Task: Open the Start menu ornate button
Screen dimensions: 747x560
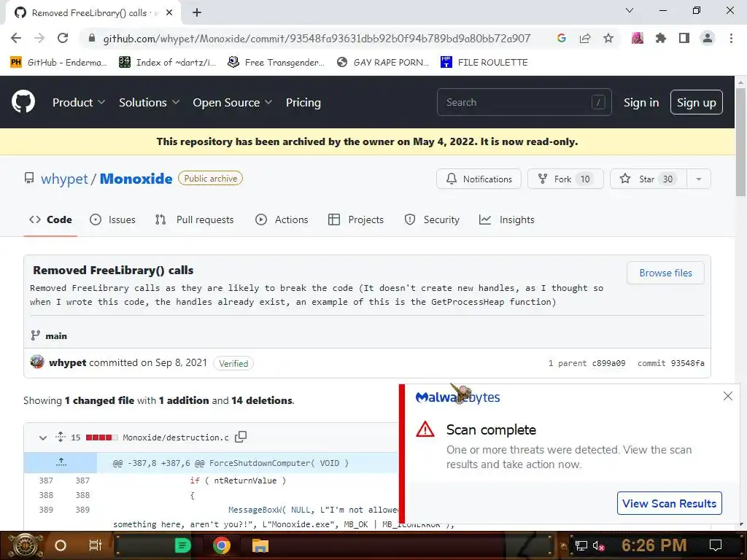Action: tap(25, 545)
